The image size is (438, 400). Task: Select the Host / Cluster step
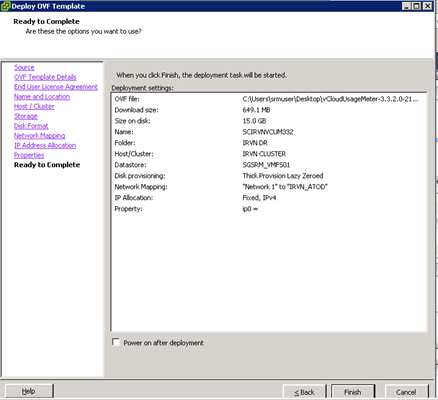coord(34,106)
